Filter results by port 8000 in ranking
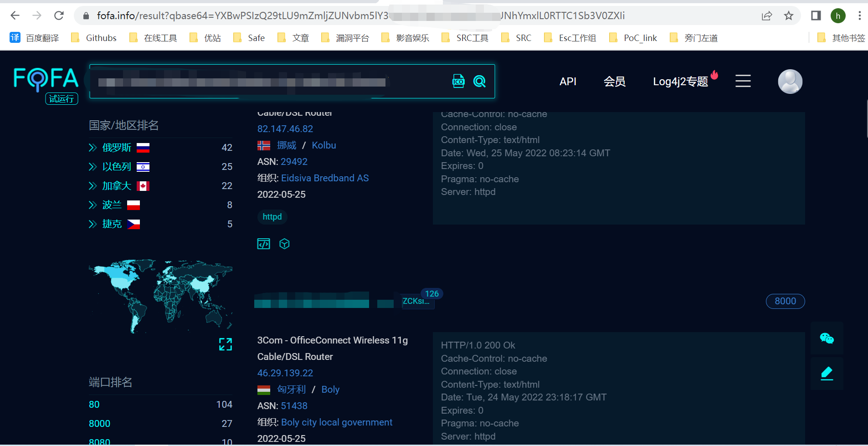 (99, 424)
